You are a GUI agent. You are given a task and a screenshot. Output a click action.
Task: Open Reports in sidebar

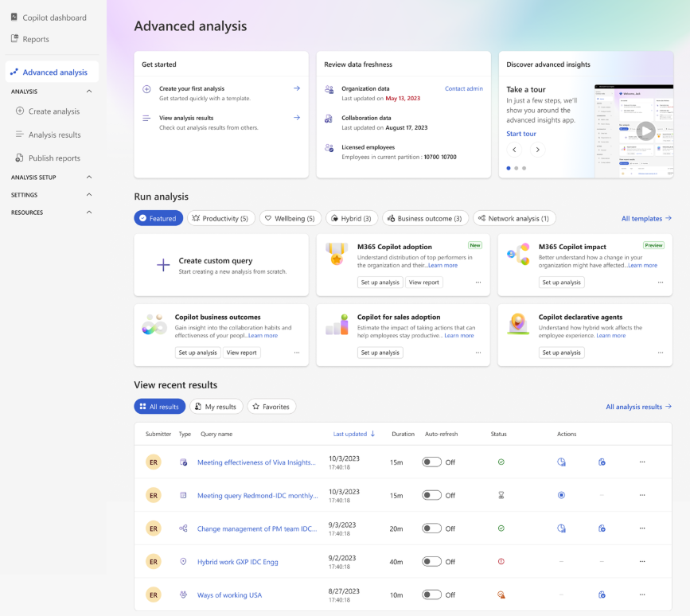[x=30, y=39]
